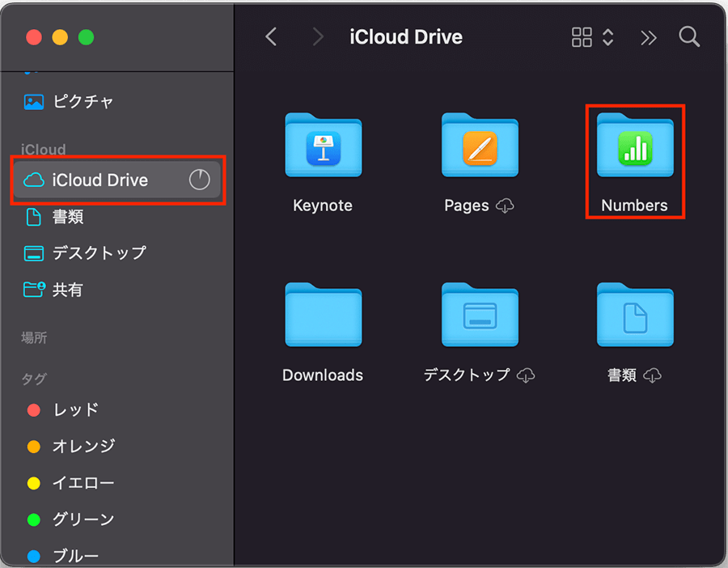Viewport: 728px width, 568px height.
Task: Click the 場所 section header
Action: coord(34,337)
